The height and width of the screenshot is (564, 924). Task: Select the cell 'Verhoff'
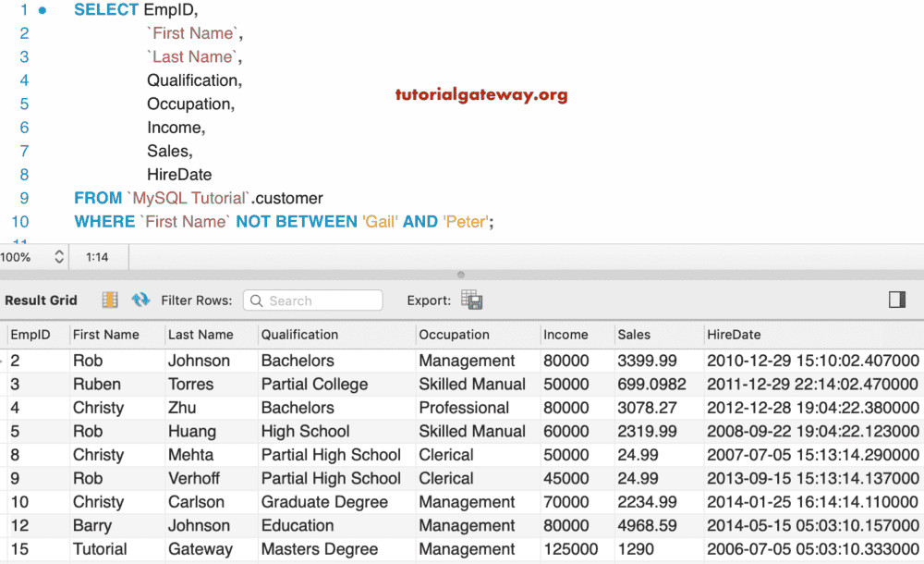tap(194, 478)
